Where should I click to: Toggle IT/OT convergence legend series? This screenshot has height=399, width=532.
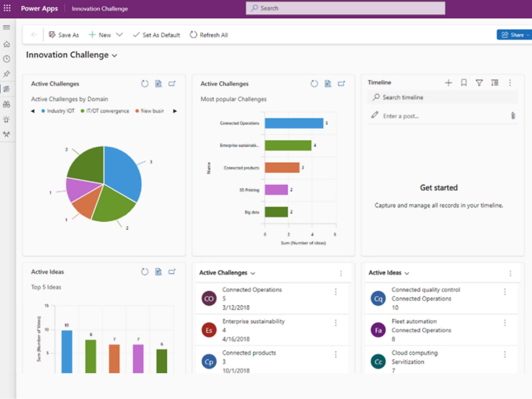tap(105, 111)
